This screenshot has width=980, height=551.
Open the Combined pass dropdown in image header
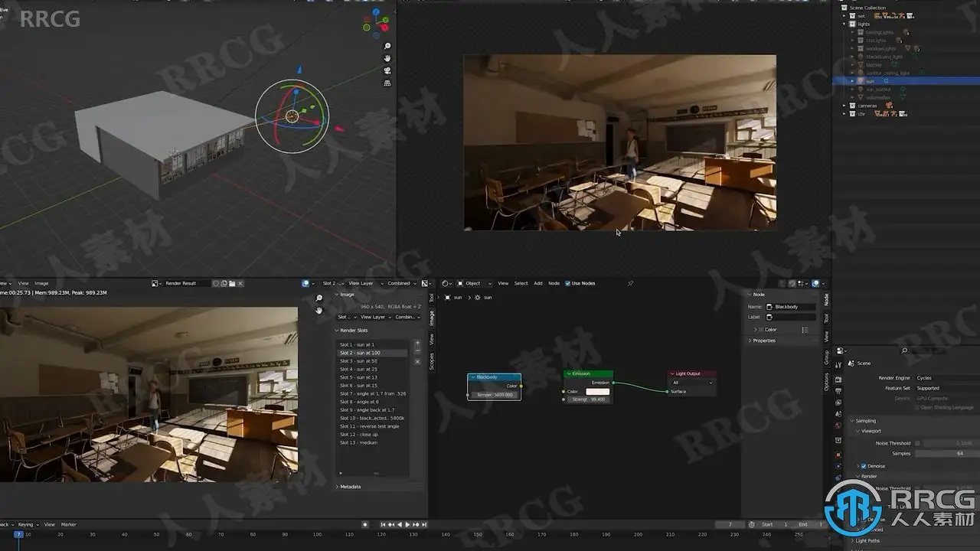(402, 283)
